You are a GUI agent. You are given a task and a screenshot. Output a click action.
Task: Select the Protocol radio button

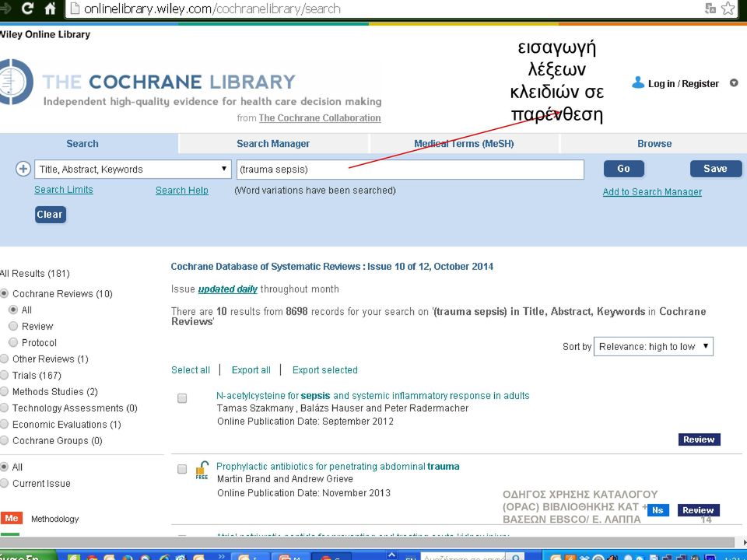point(13,342)
